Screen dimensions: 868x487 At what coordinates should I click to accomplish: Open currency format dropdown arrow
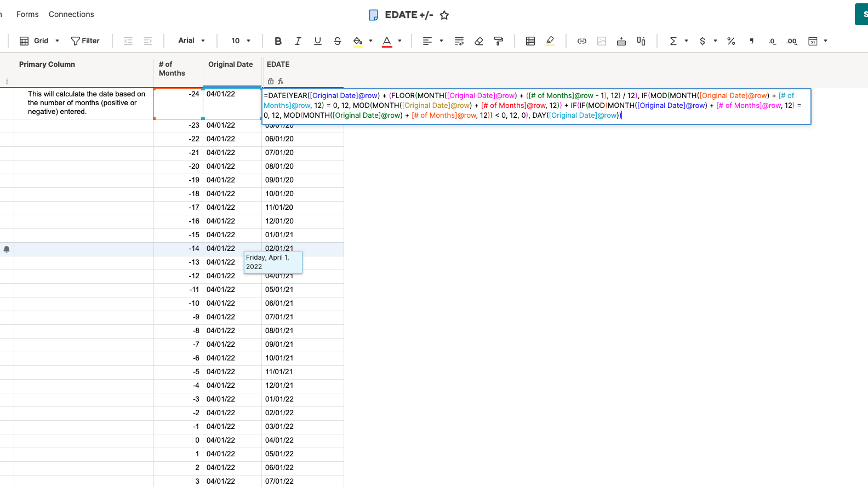click(715, 41)
